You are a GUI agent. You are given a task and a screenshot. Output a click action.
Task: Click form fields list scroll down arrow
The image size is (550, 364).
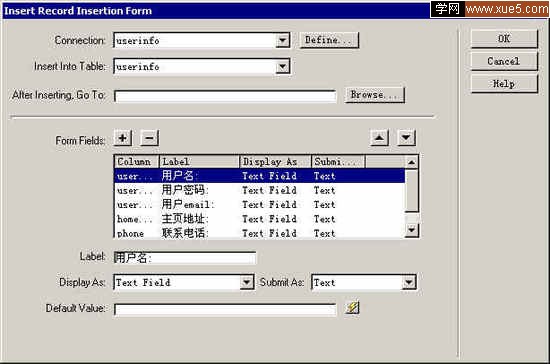[411, 230]
